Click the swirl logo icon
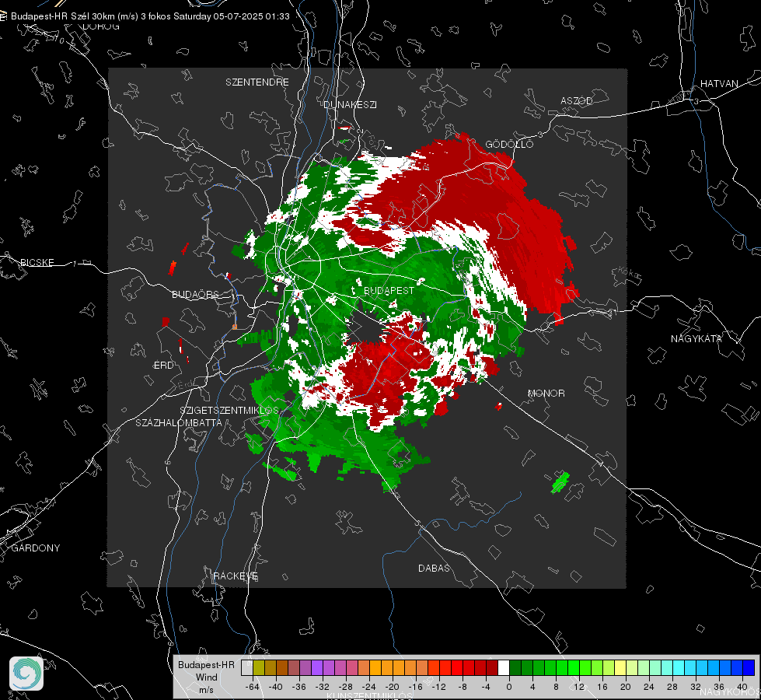 (26, 674)
